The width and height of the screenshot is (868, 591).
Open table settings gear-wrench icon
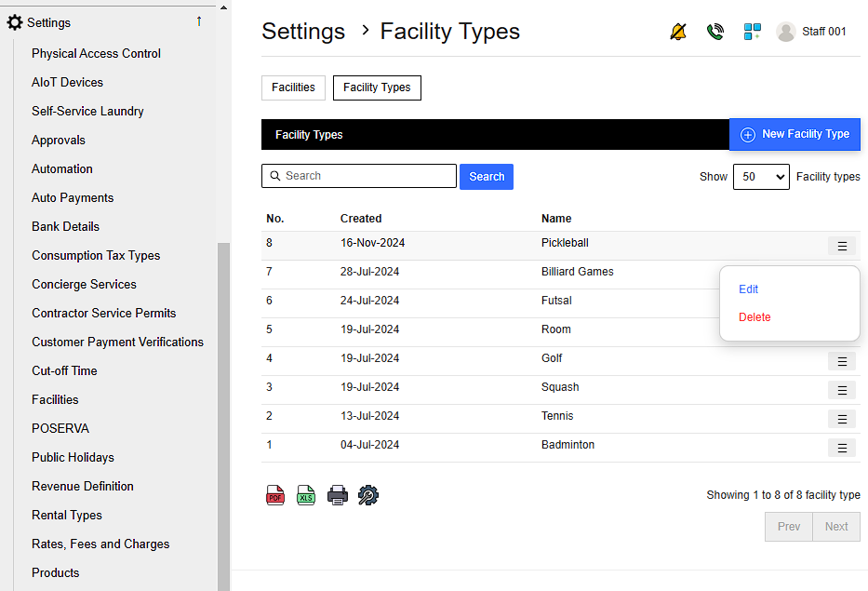click(x=368, y=495)
